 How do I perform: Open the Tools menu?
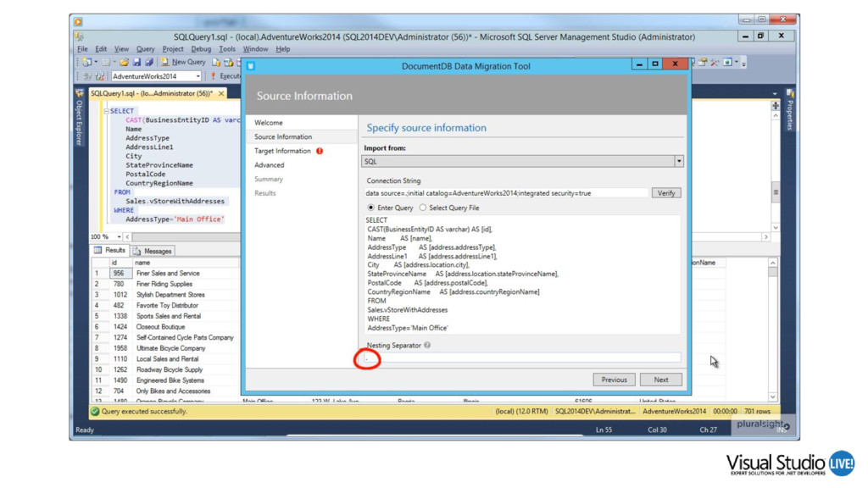click(x=227, y=49)
